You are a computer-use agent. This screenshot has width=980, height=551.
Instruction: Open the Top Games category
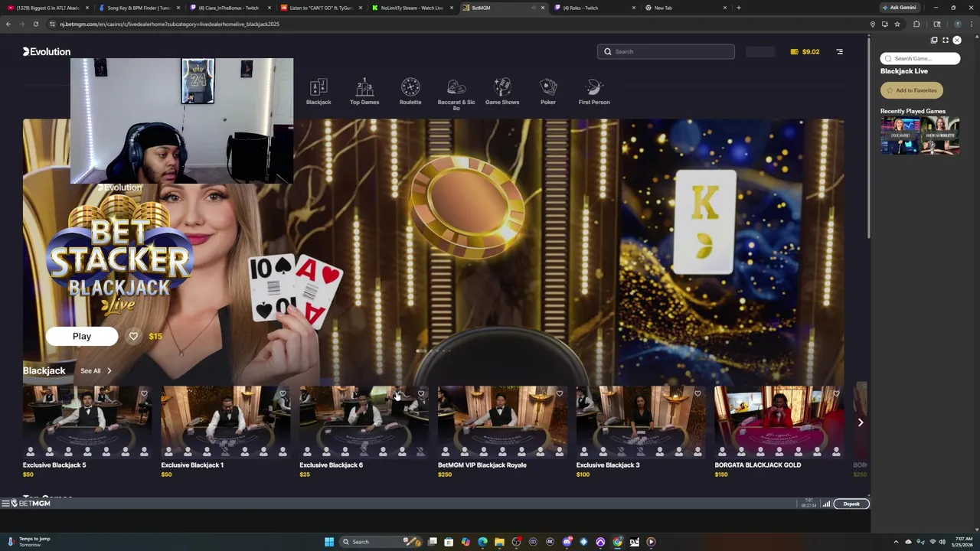(x=364, y=92)
